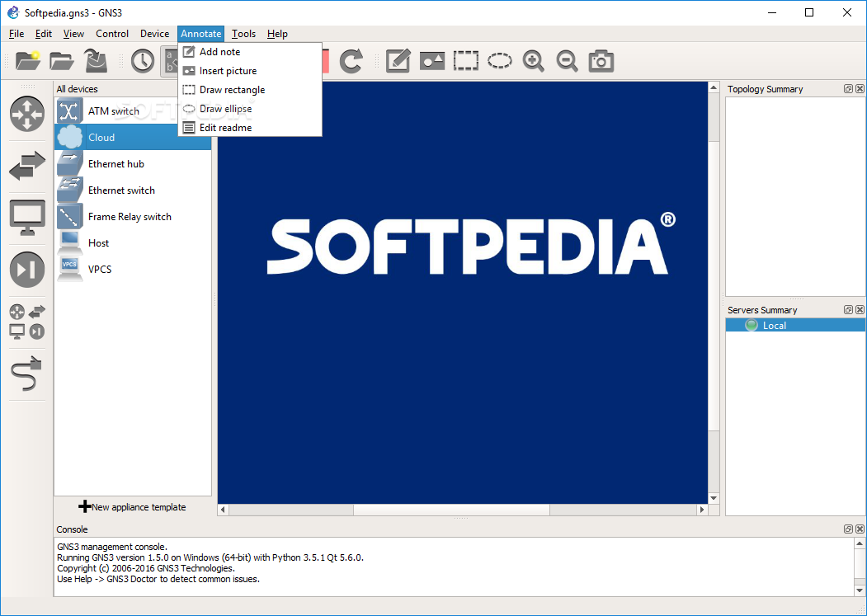Click the New blank project toolbar icon
This screenshot has height=616, width=867.
[28, 60]
